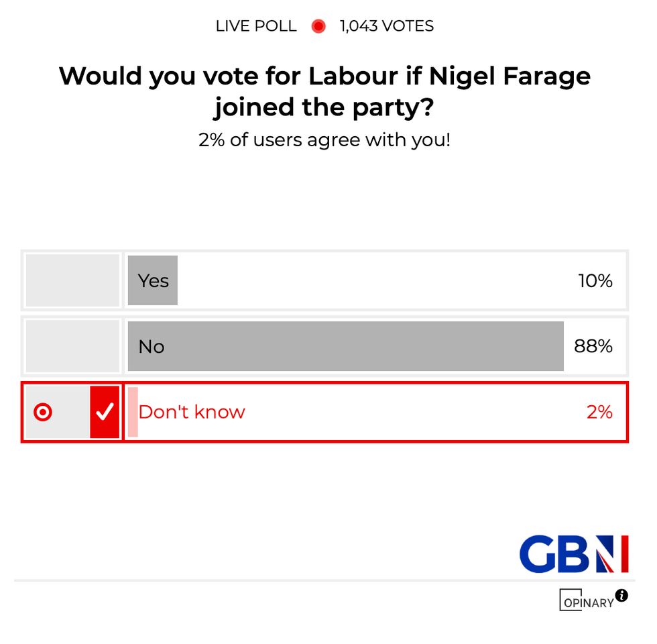Click the Opinary logo

[x=587, y=601]
